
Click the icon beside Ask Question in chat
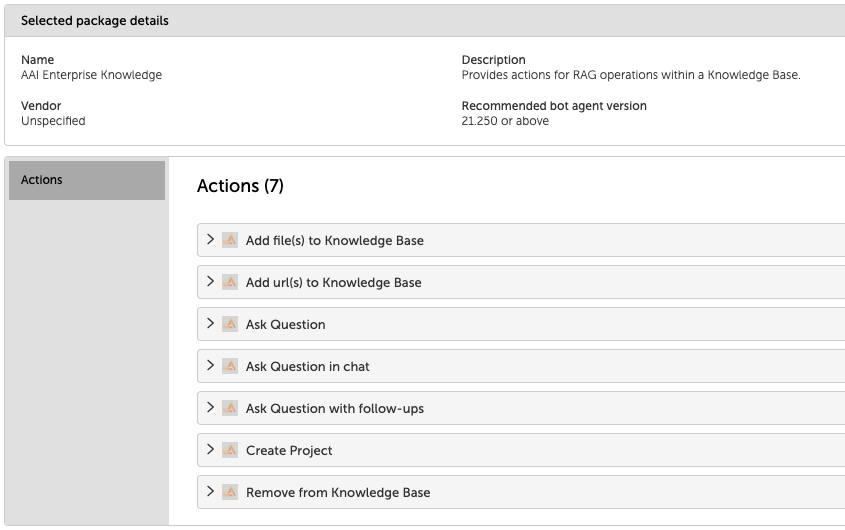click(x=230, y=366)
